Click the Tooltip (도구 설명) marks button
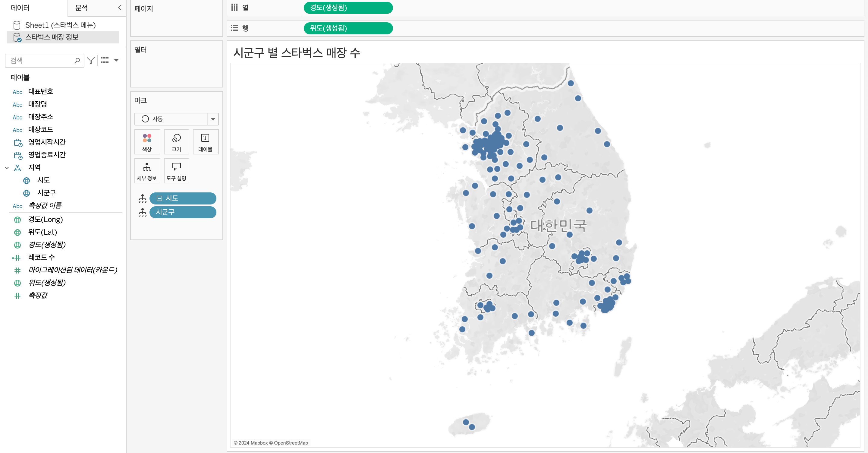Viewport: 868px width, 453px height. pyautogui.click(x=176, y=171)
